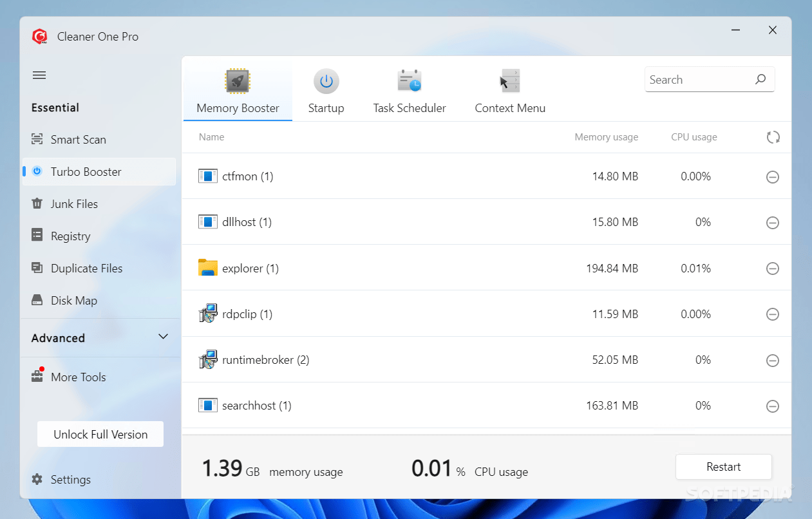Click the Smart Scan sidebar icon
This screenshot has height=519, width=812.
coord(37,140)
